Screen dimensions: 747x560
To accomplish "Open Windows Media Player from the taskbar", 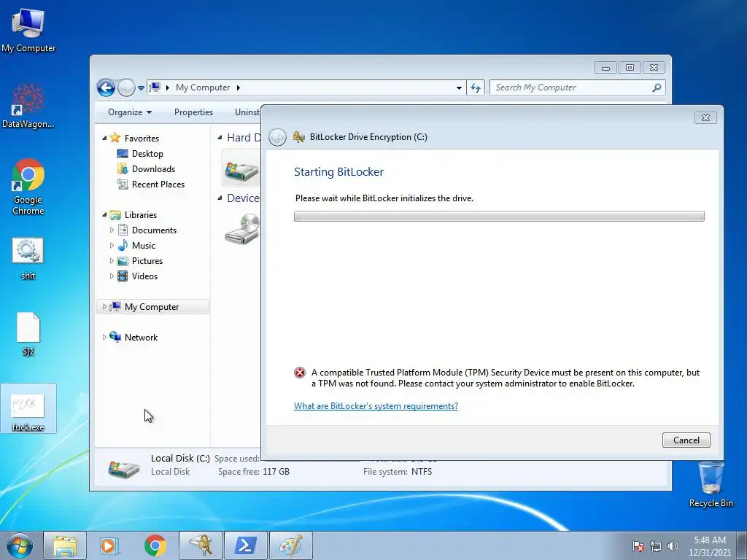I will [109, 545].
